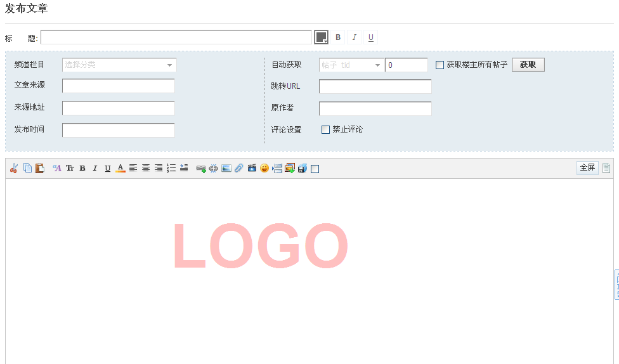Align text right
This screenshot has width=619, height=364.
coord(159,168)
